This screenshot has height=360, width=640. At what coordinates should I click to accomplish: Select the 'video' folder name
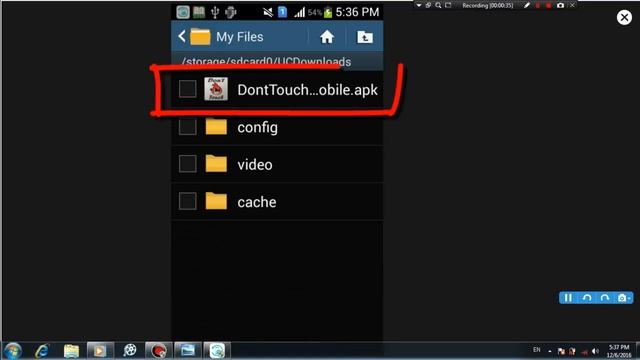255,164
